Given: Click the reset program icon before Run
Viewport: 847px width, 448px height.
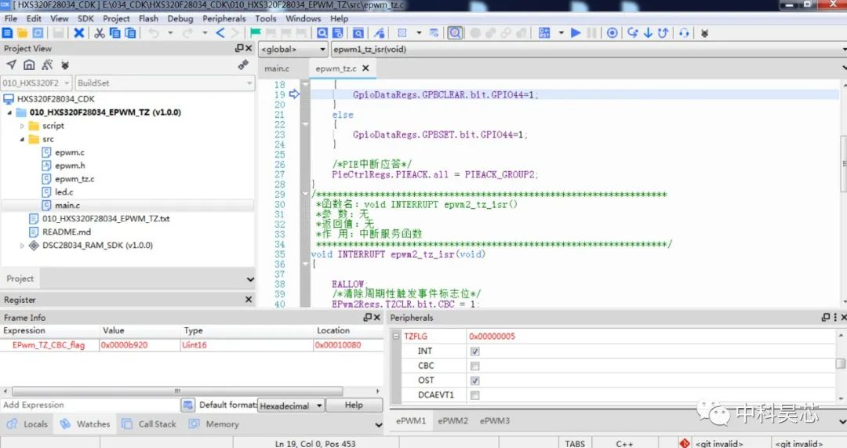Looking at the screenshot, I should point(544,33).
